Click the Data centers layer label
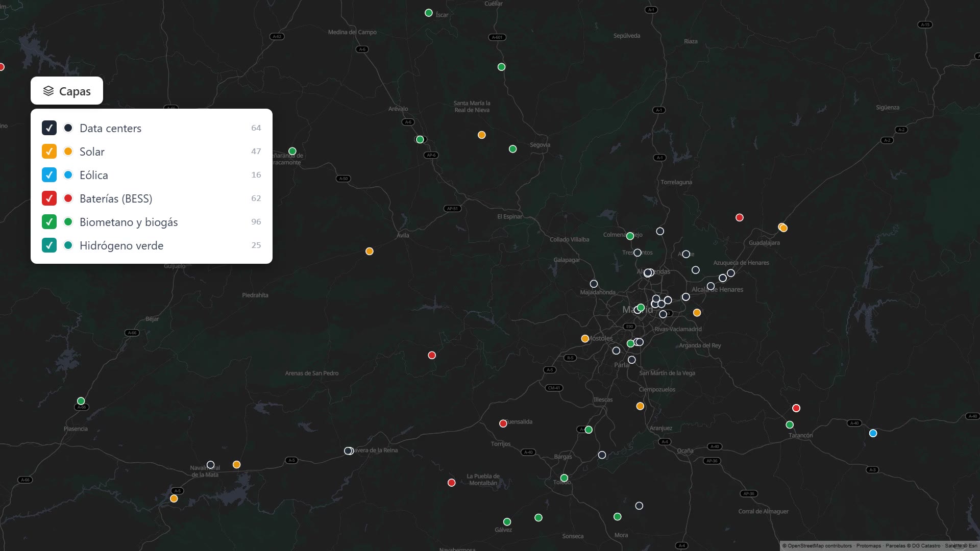The height and width of the screenshot is (551, 980). tap(110, 129)
